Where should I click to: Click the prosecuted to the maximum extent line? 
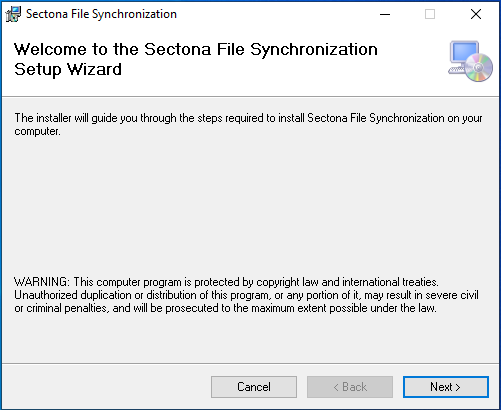click(225, 308)
